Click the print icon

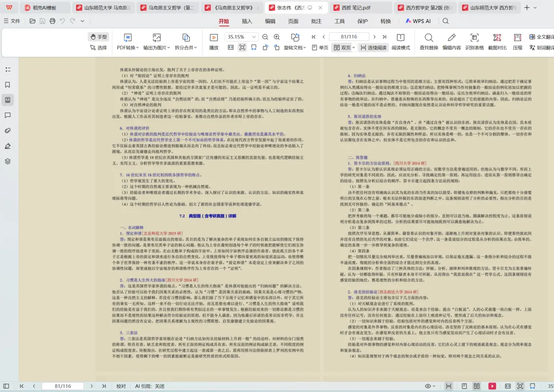tap(52, 21)
